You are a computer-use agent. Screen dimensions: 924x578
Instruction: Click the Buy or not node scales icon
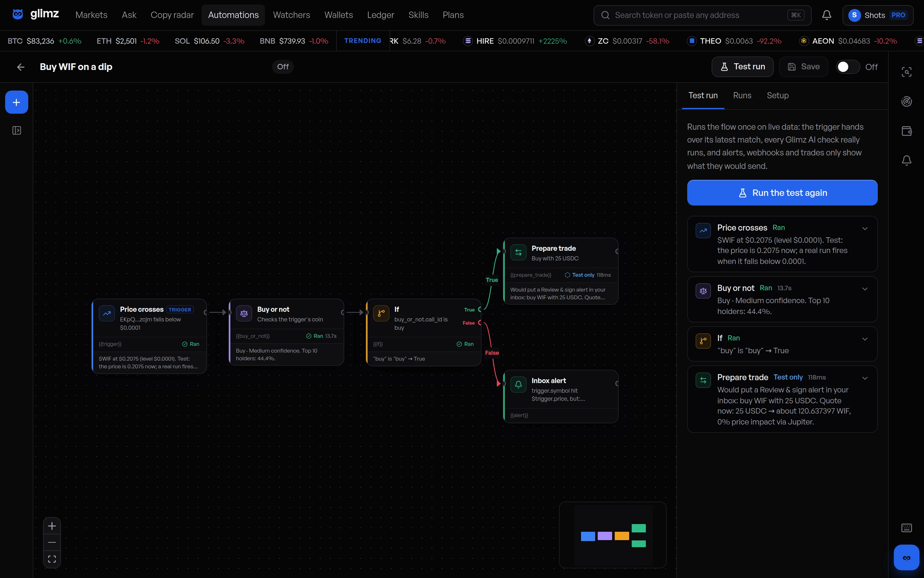244,313
